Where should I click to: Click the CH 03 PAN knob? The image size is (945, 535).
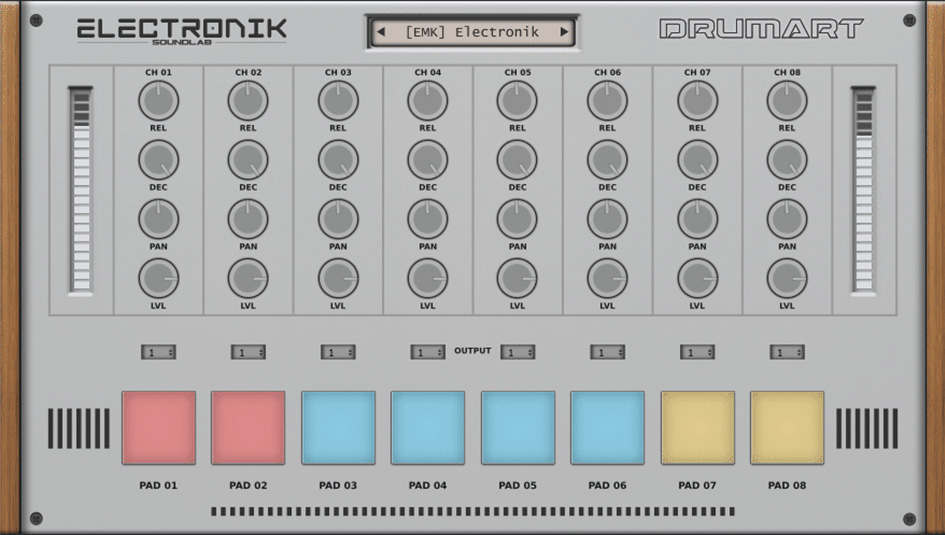click(x=338, y=219)
